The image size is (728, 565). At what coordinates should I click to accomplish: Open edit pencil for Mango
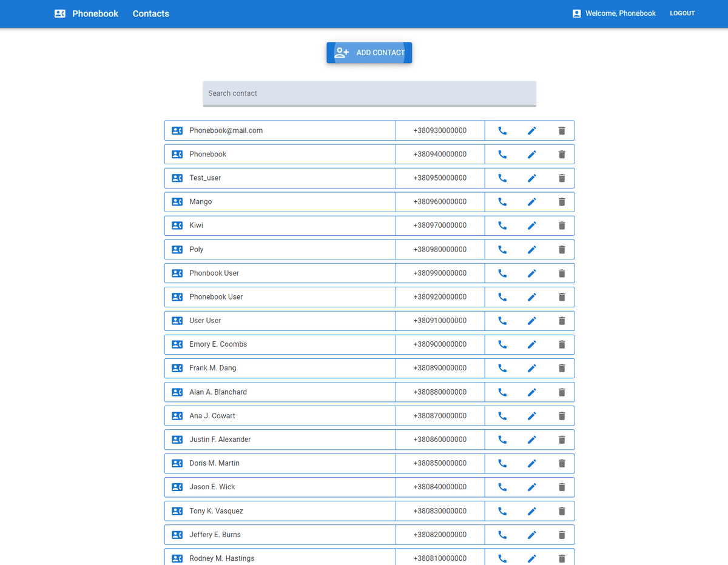[532, 202]
